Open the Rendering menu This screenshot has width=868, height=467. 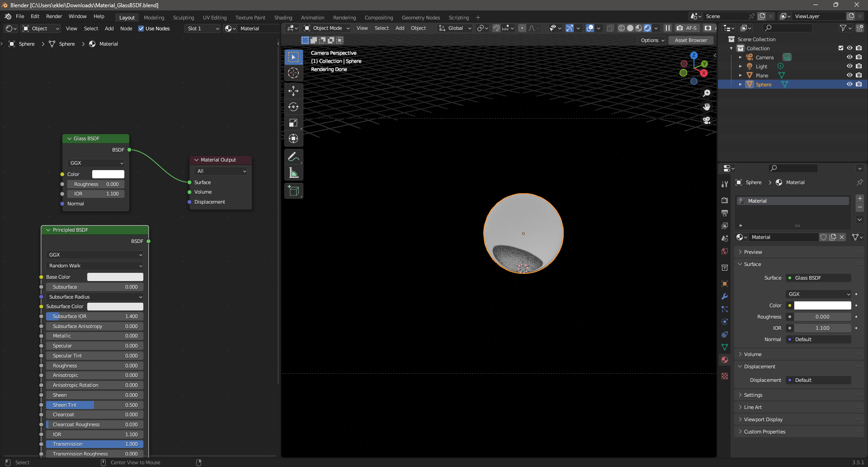click(x=344, y=17)
